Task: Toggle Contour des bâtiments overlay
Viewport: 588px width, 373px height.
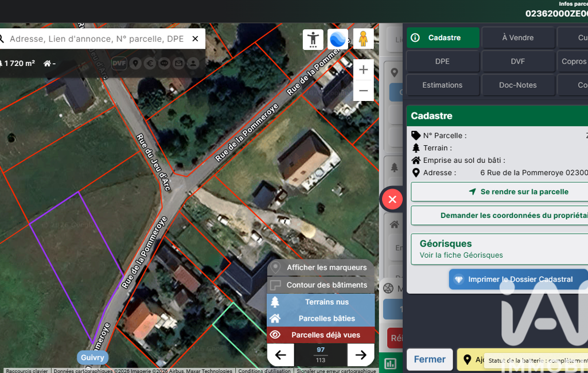Action: click(x=320, y=285)
